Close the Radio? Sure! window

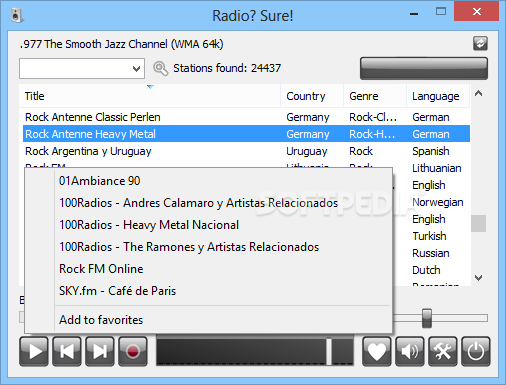pos(477,12)
